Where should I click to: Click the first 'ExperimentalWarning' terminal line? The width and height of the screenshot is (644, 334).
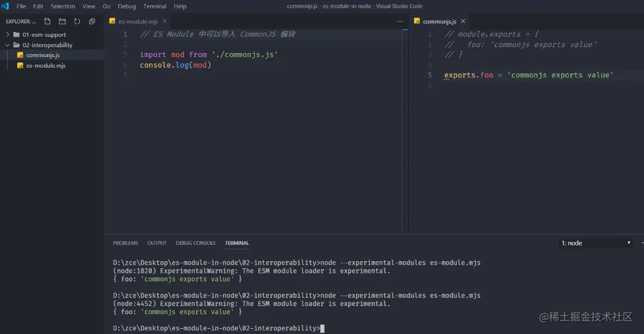coord(251,271)
